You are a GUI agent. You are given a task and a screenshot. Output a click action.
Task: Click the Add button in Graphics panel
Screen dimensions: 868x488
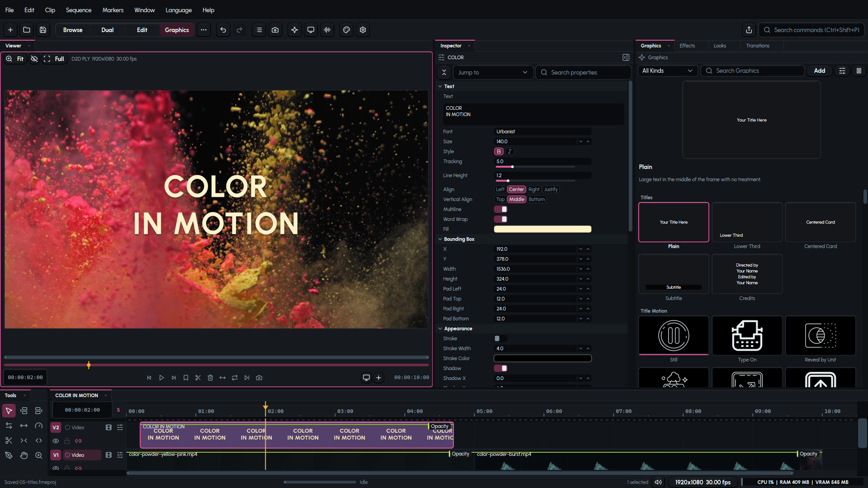[820, 71]
